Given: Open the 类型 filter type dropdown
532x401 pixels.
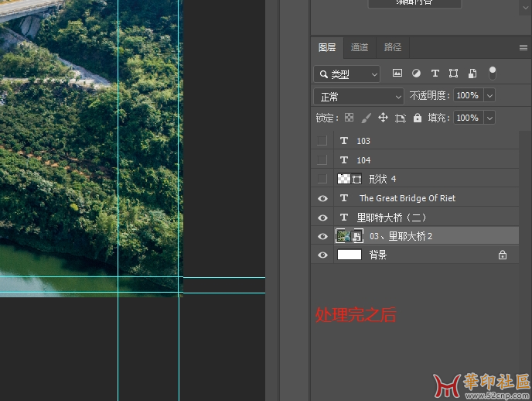Looking at the screenshot, I should click(x=347, y=74).
